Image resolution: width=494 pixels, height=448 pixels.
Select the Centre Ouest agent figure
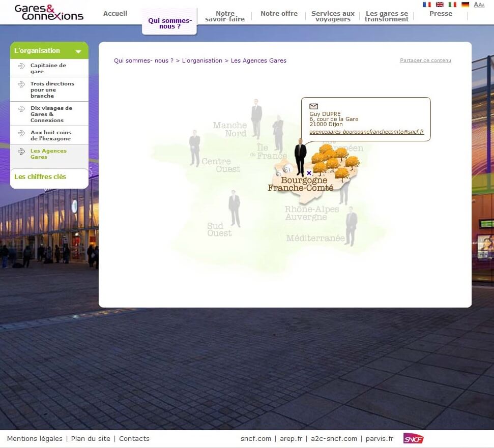click(195, 148)
